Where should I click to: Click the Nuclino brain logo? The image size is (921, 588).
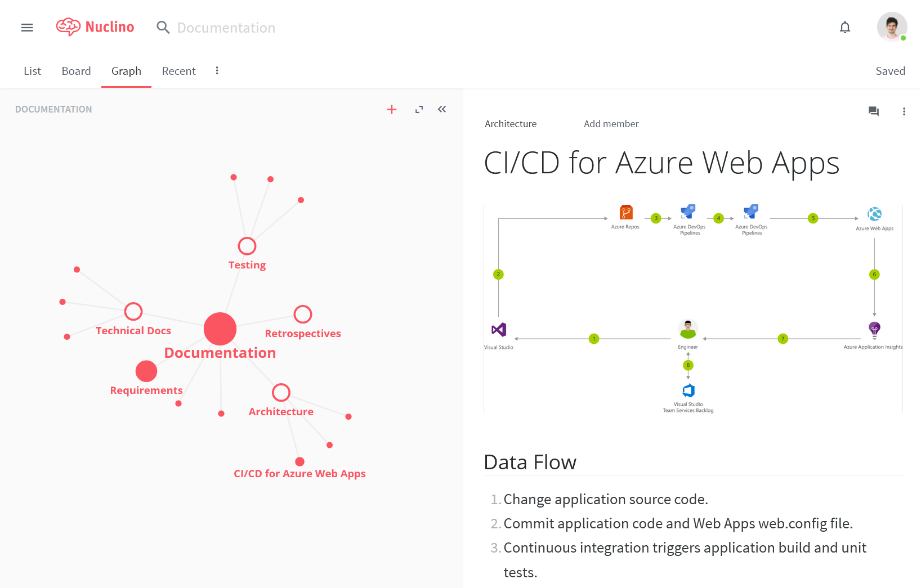click(x=68, y=26)
